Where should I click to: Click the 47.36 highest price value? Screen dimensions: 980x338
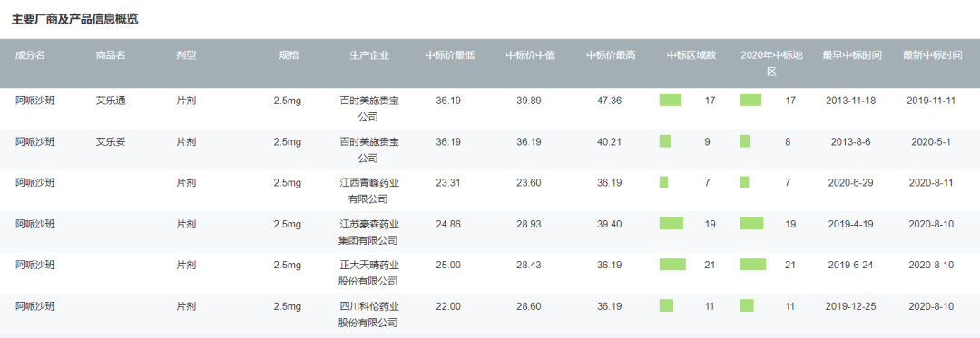[610, 101]
